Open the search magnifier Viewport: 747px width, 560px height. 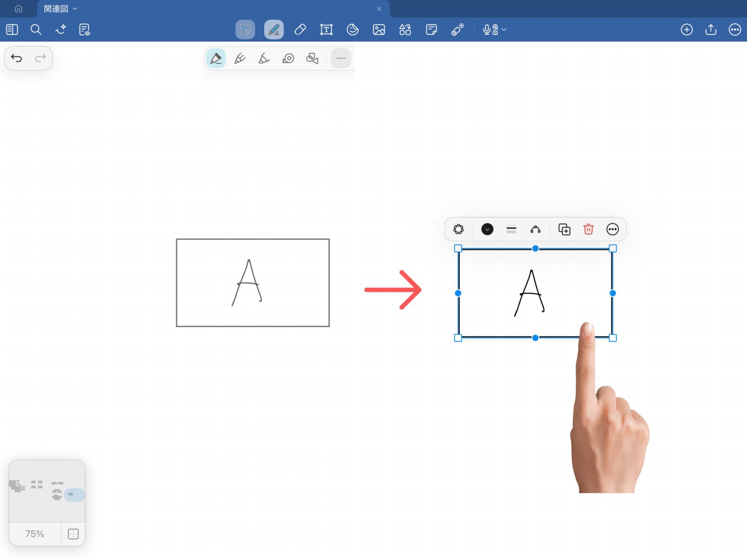(x=36, y=30)
